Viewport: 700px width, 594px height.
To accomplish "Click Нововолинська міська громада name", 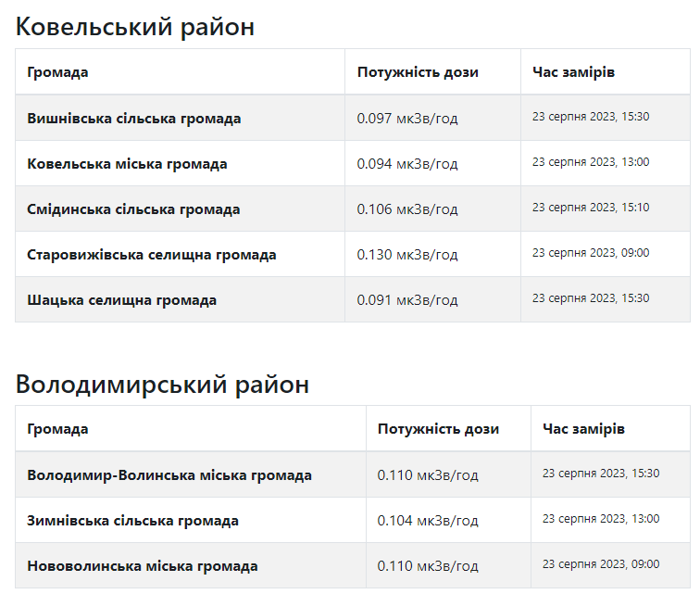I will coord(143,566).
